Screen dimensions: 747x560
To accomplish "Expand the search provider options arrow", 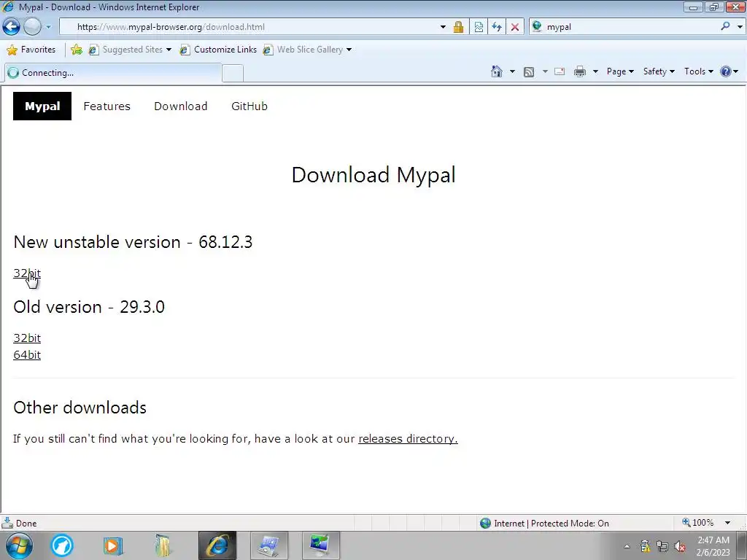I will [740, 27].
